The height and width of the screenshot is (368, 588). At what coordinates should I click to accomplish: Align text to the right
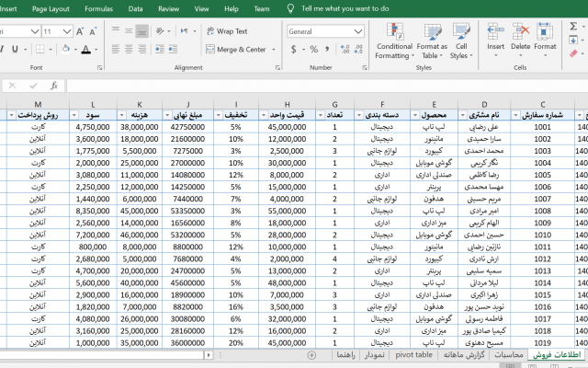[141, 49]
